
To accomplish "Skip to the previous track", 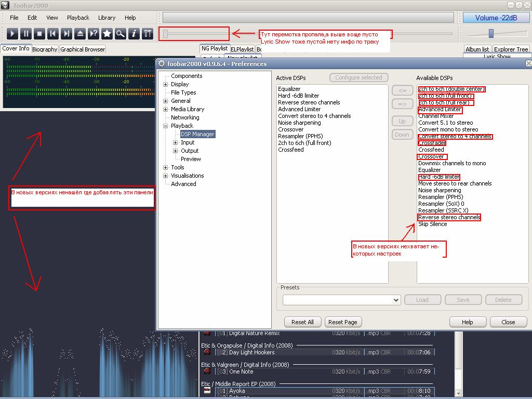I will pyautogui.click(x=53, y=34).
